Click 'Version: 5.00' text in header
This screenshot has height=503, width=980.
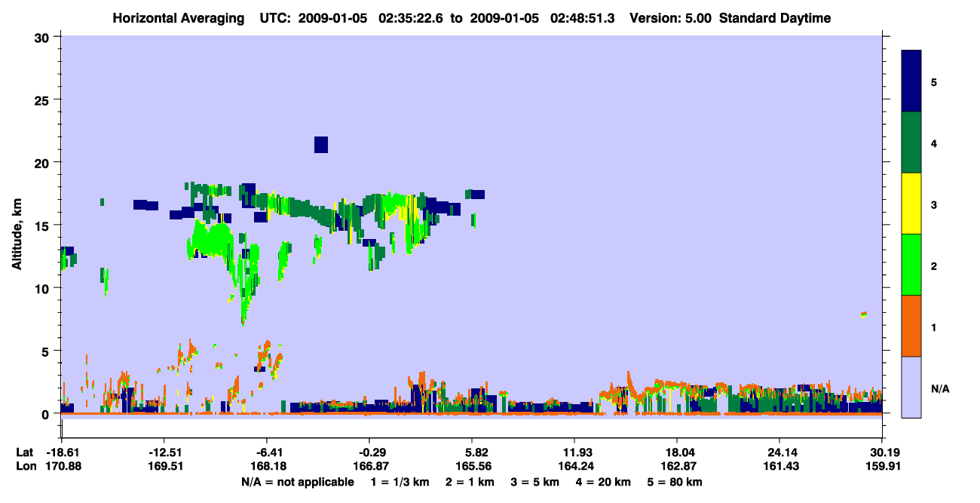(670, 18)
